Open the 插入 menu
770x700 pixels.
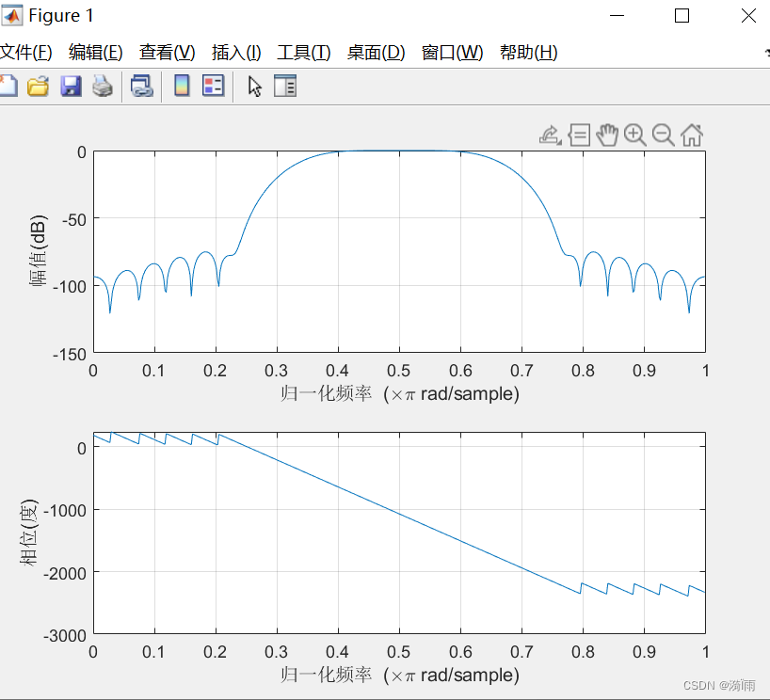point(235,53)
